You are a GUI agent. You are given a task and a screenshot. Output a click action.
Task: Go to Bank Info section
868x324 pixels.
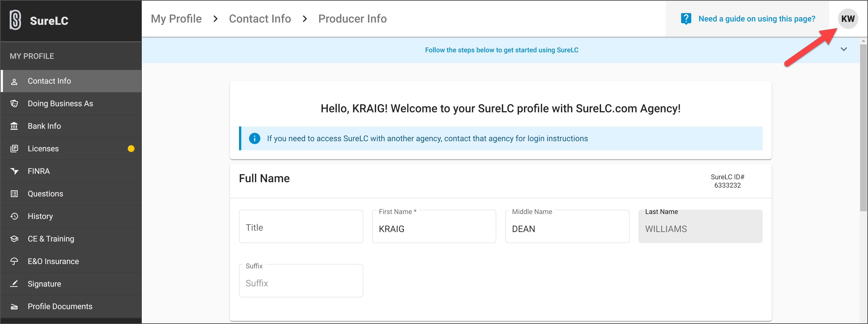(71, 126)
